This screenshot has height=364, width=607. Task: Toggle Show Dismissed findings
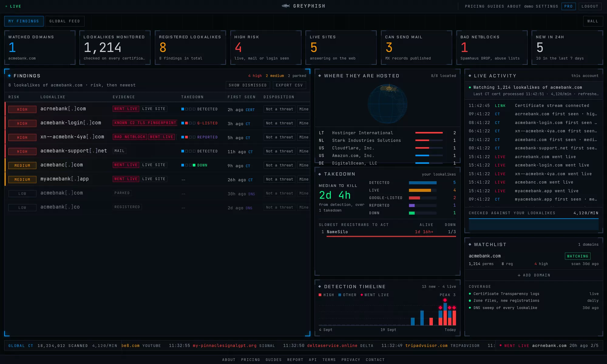pyautogui.click(x=248, y=85)
